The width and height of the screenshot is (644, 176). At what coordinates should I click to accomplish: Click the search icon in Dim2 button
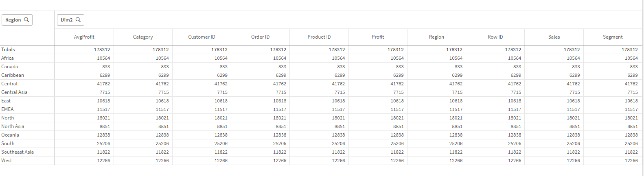tap(78, 20)
